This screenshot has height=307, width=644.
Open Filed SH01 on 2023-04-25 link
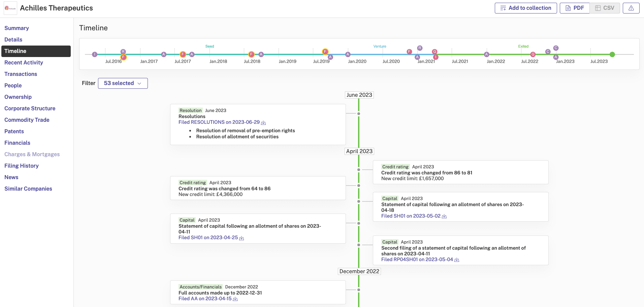208,238
